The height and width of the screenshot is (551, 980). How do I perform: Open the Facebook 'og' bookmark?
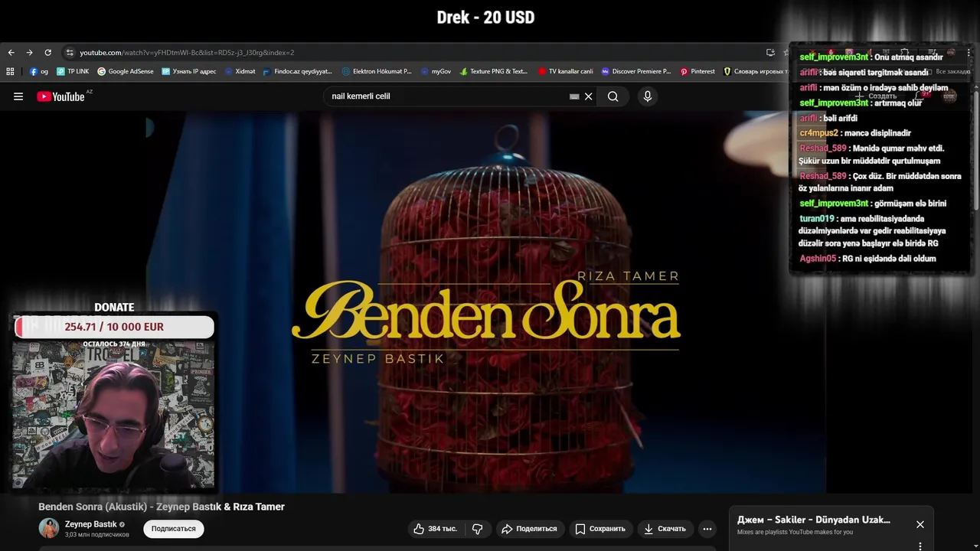pyautogui.click(x=39, y=71)
